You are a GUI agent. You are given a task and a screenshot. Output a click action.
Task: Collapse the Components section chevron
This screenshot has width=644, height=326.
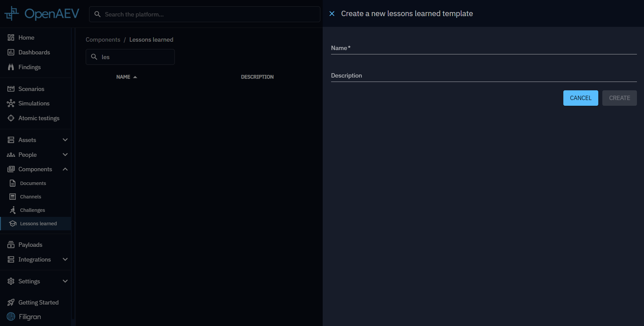[65, 169]
